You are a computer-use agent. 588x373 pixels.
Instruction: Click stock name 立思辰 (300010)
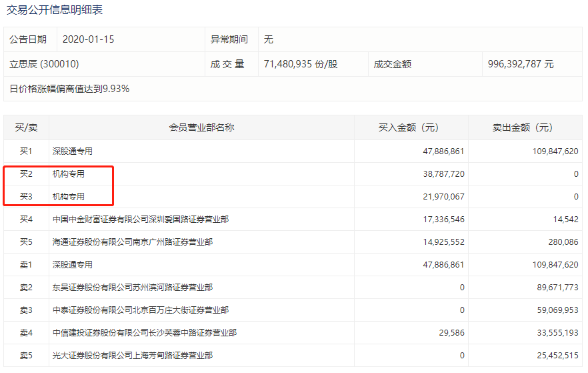point(44,64)
